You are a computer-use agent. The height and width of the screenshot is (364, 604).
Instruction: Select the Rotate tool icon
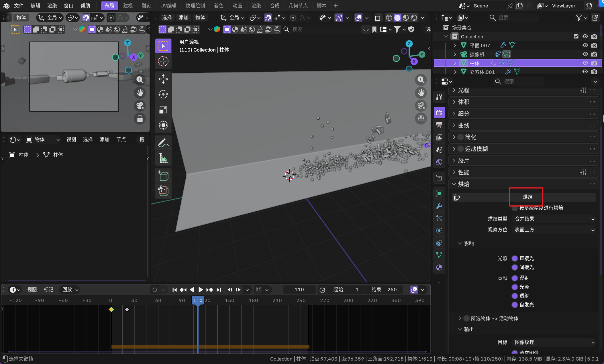163,94
